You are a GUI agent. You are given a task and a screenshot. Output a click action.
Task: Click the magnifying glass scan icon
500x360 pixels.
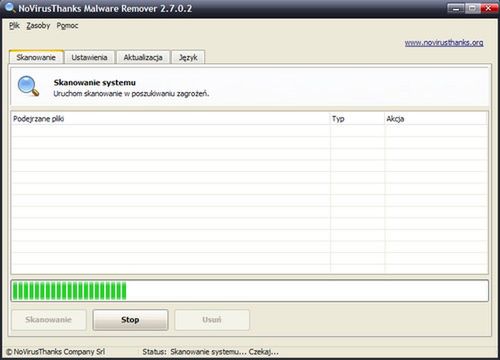[x=28, y=86]
